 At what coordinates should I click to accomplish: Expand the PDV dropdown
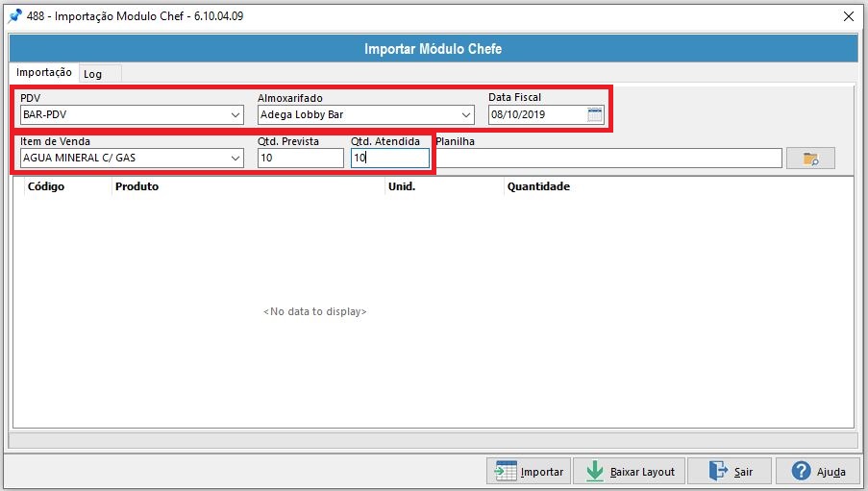click(236, 115)
